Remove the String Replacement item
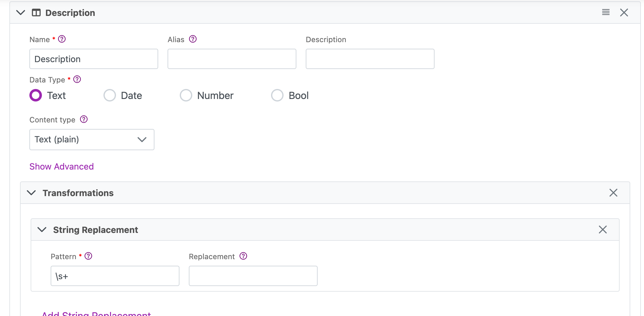 tap(603, 230)
